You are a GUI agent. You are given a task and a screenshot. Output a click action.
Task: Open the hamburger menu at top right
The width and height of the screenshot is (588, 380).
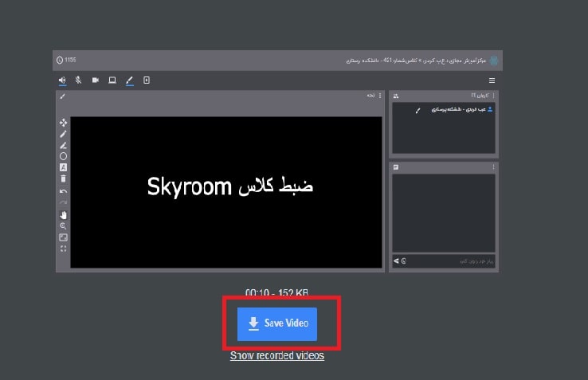pos(492,80)
